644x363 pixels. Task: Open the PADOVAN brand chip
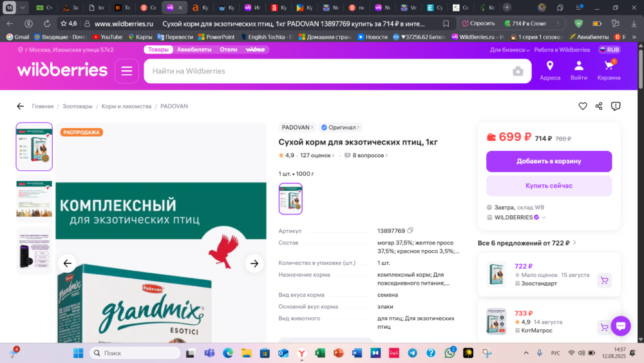point(297,128)
